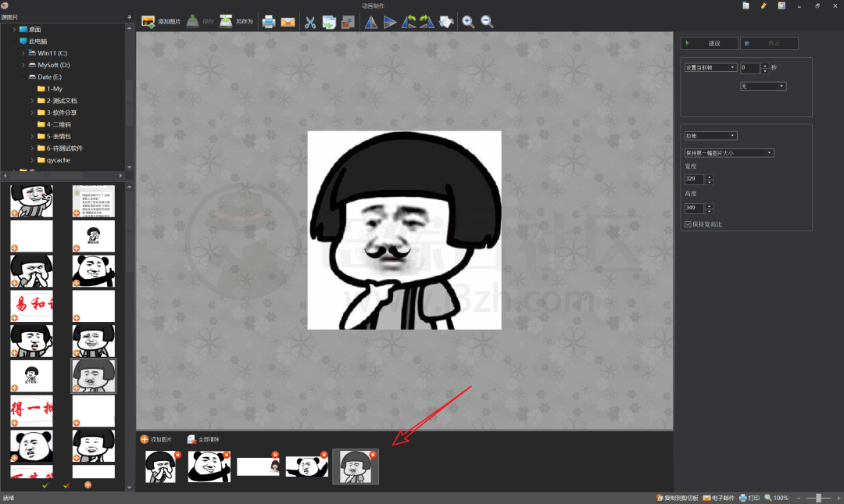Zoom in with the magnifier plus icon

pos(468,22)
